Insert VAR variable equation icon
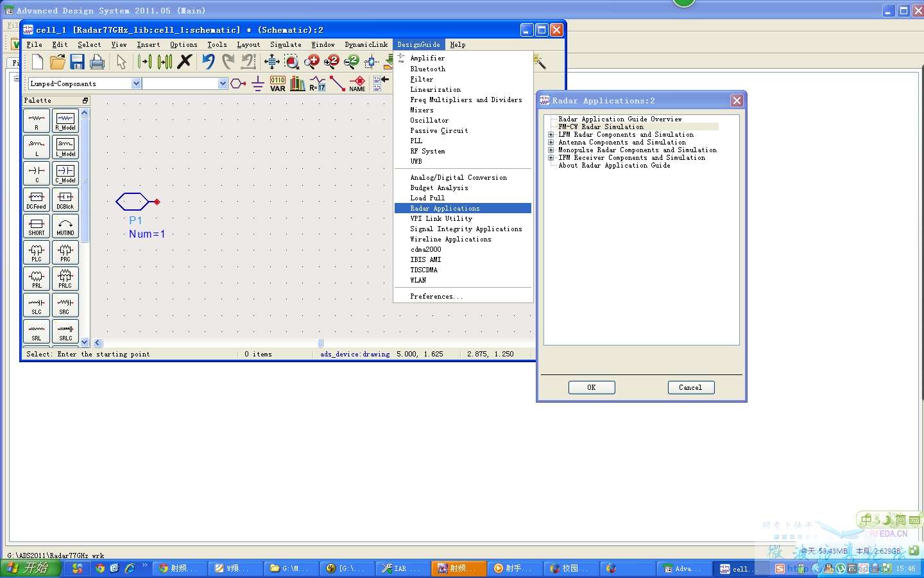This screenshot has width=924, height=578. [x=278, y=83]
